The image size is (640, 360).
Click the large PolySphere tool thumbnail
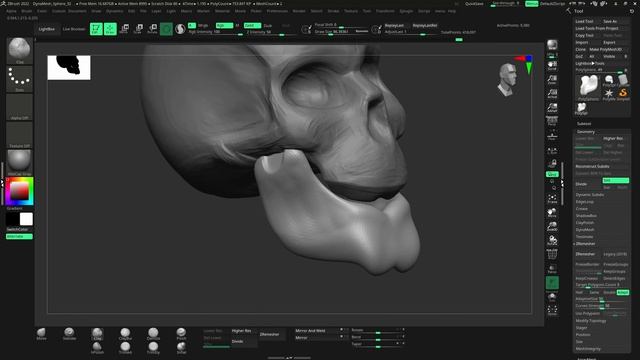[588, 87]
